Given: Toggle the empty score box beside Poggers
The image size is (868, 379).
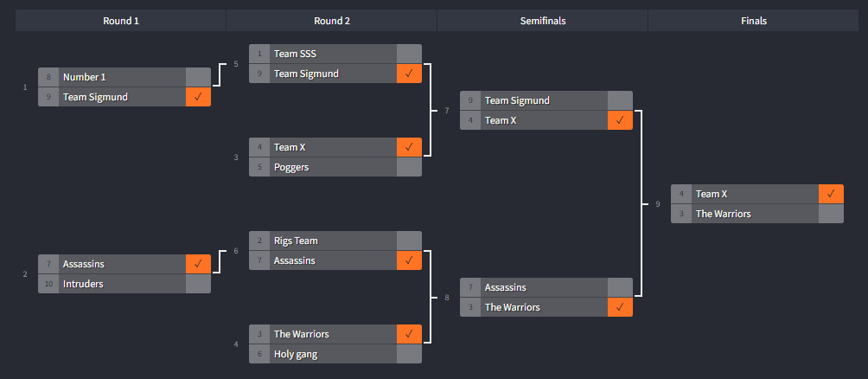Looking at the screenshot, I should (x=409, y=167).
